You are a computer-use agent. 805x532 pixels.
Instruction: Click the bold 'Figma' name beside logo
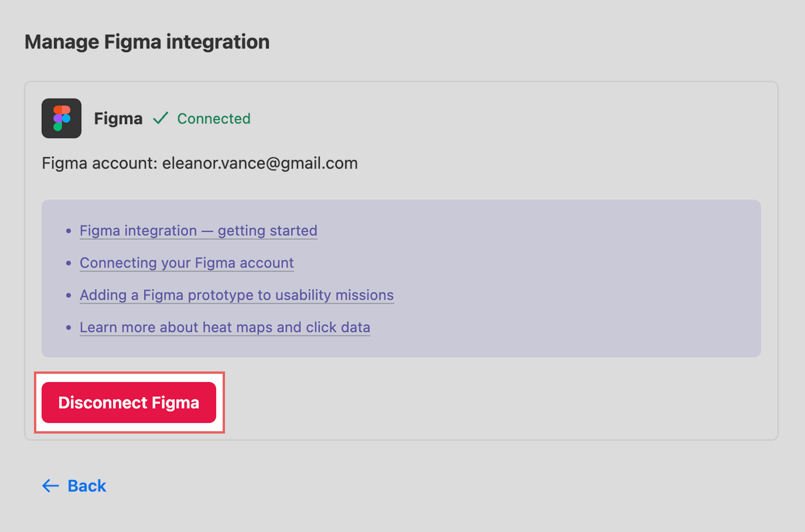[x=118, y=119]
